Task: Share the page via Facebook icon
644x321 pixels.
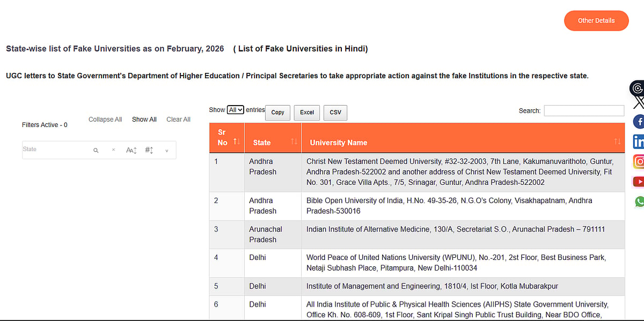Action: coord(638,121)
